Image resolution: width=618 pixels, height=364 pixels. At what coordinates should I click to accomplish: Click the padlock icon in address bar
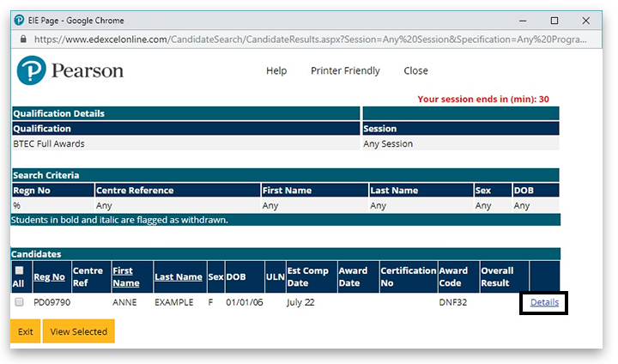[23, 39]
